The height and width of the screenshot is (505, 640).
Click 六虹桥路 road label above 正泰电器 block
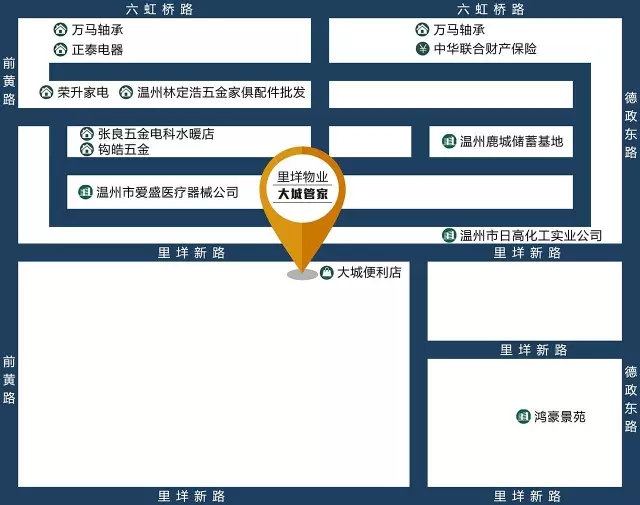(x=159, y=9)
